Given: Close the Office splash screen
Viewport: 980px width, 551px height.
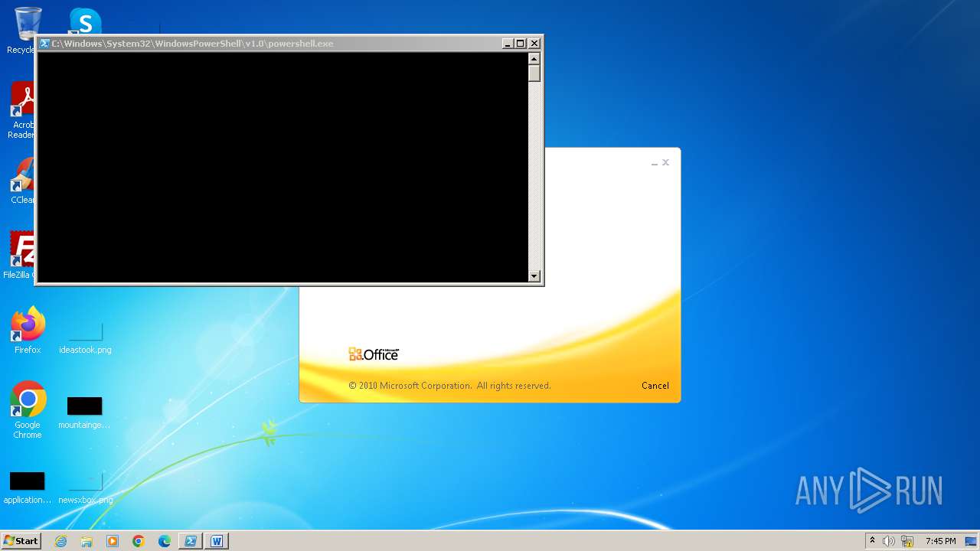Looking at the screenshot, I should tap(666, 162).
